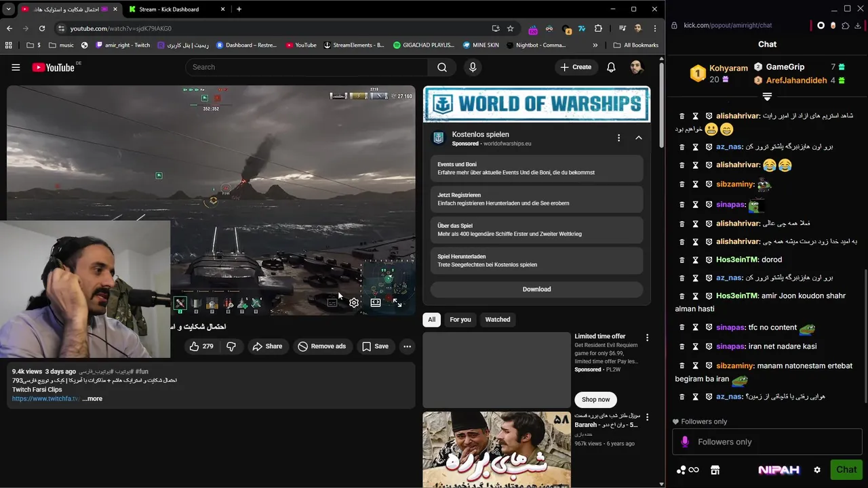
Task: Click Shop now on Resident Evil ad
Action: 595,399
